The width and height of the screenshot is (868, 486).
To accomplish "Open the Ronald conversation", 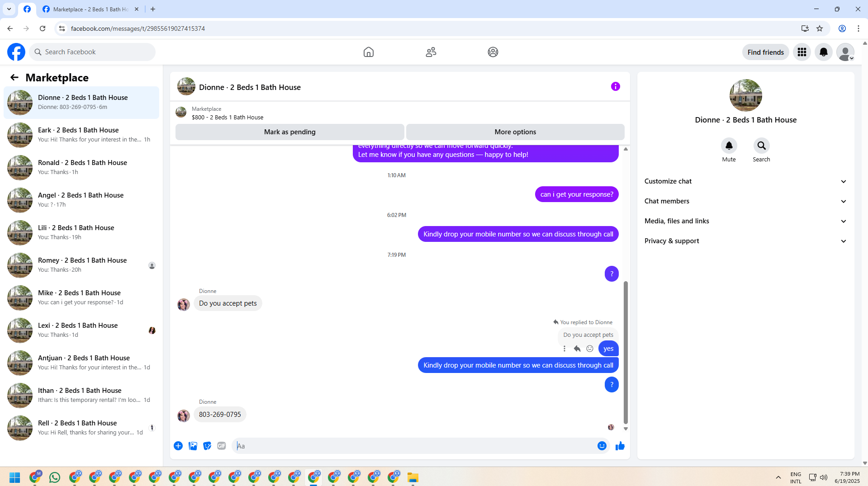I will 81,168.
